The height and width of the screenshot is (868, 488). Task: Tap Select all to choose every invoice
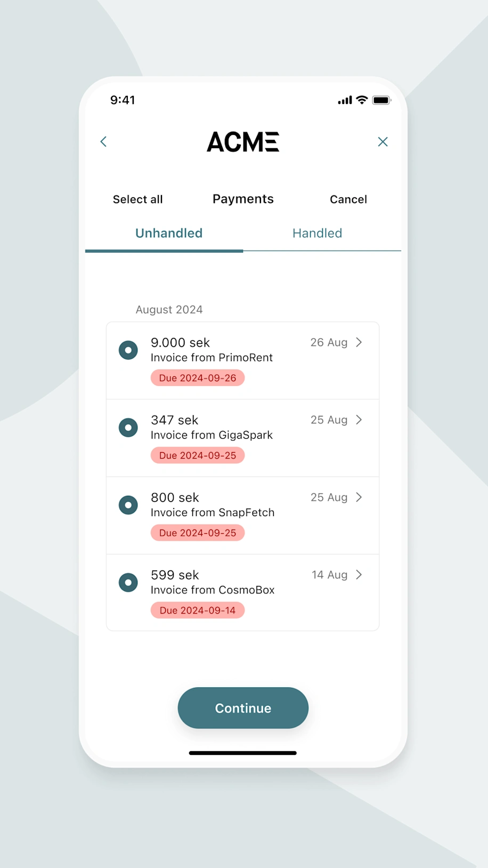click(x=137, y=199)
